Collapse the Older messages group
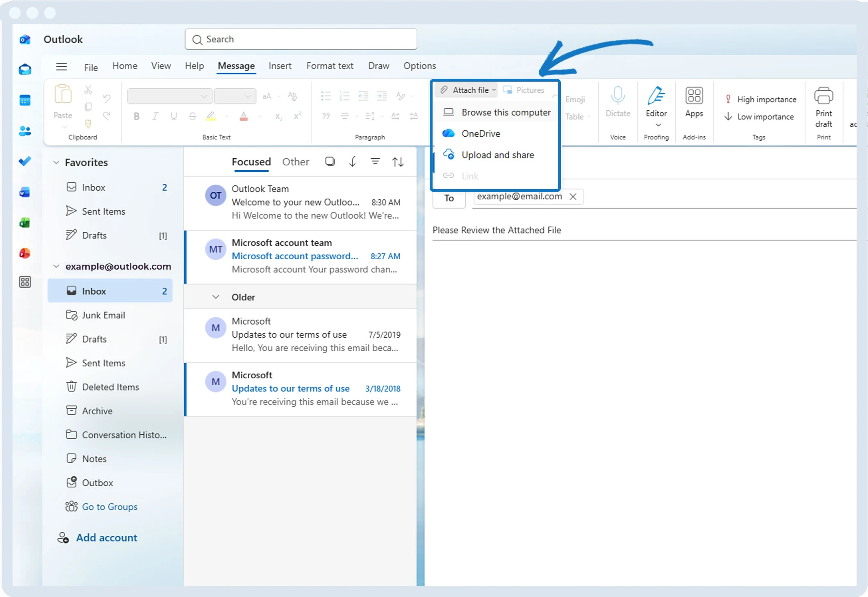The image size is (868, 597). [x=216, y=297]
